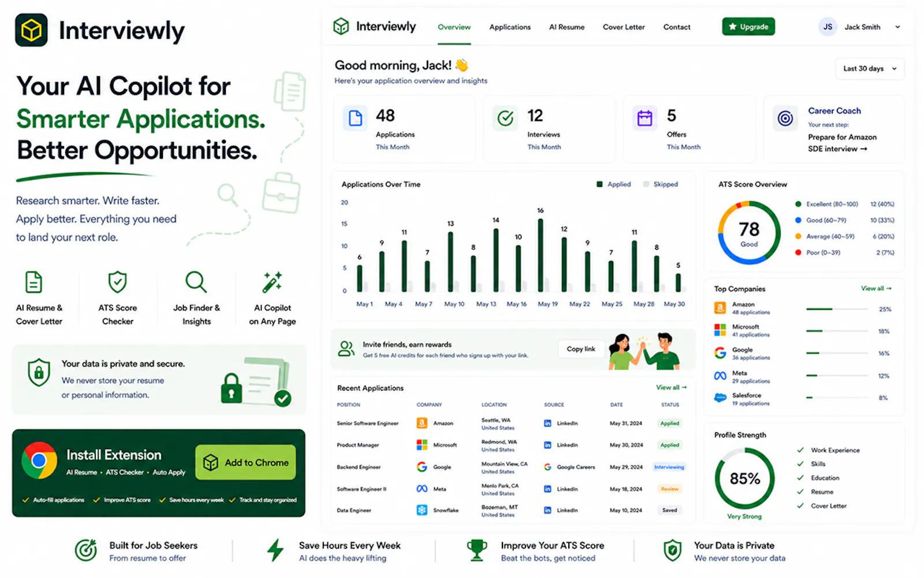Viewport: 924px width, 578px height.
Task: Click the Built for Job Seekers target icon
Action: coord(86,550)
